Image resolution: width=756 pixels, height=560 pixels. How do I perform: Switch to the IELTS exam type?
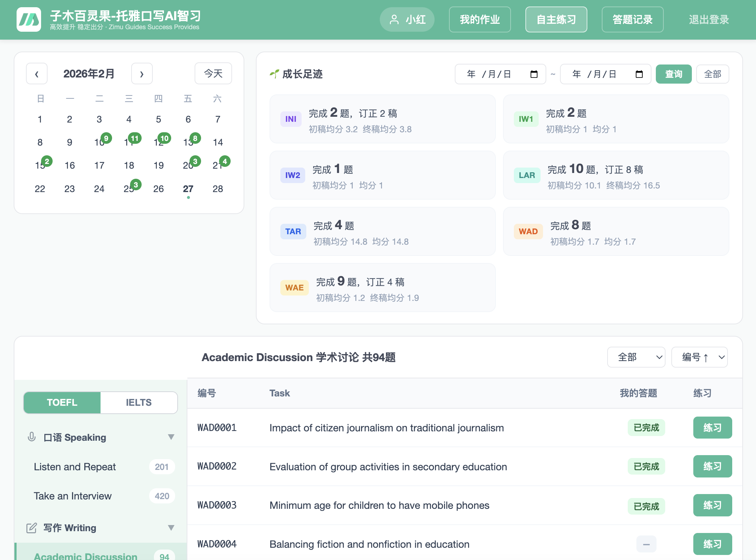pyautogui.click(x=139, y=402)
